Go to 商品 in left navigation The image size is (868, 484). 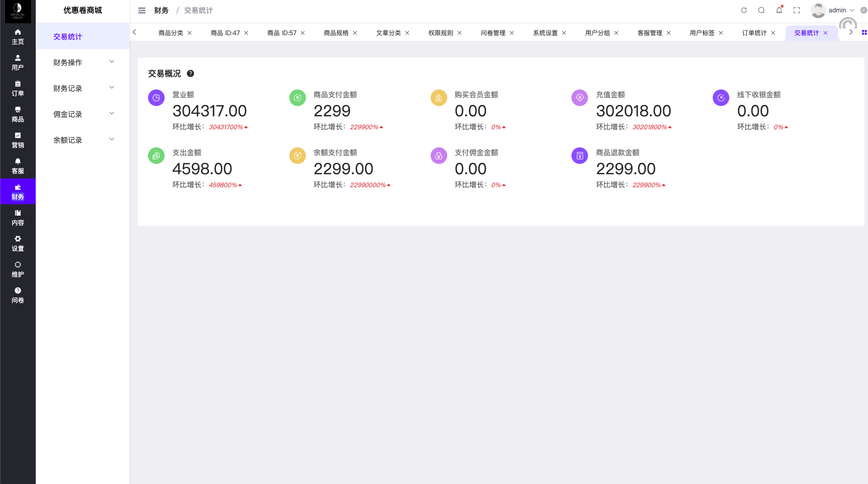[18, 114]
